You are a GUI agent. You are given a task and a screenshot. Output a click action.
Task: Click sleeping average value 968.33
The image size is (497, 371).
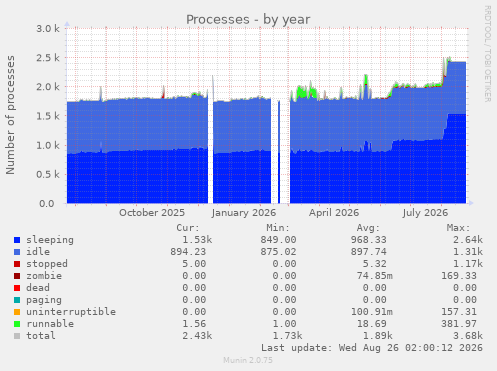click(x=369, y=240)
